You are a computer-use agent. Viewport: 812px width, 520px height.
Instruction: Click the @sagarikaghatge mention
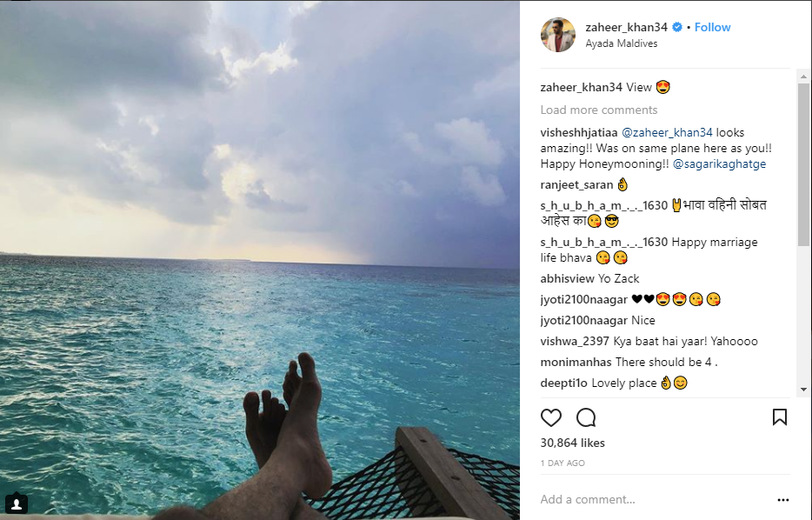point(721,163)
